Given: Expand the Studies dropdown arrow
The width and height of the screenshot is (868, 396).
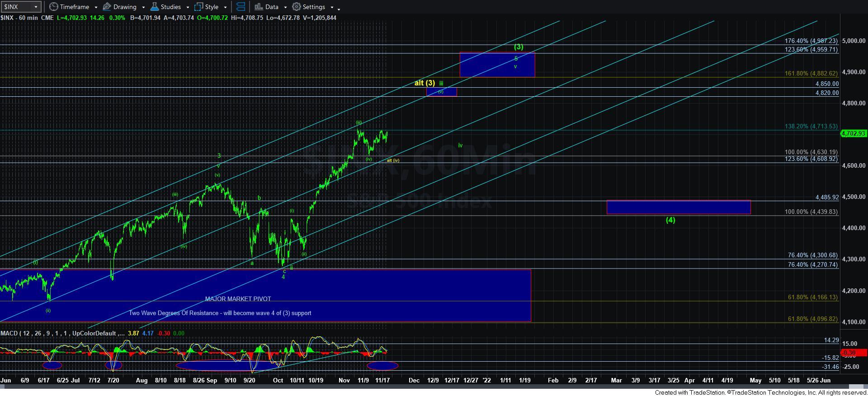Looking at the screenshot, I should coord(188,7).
